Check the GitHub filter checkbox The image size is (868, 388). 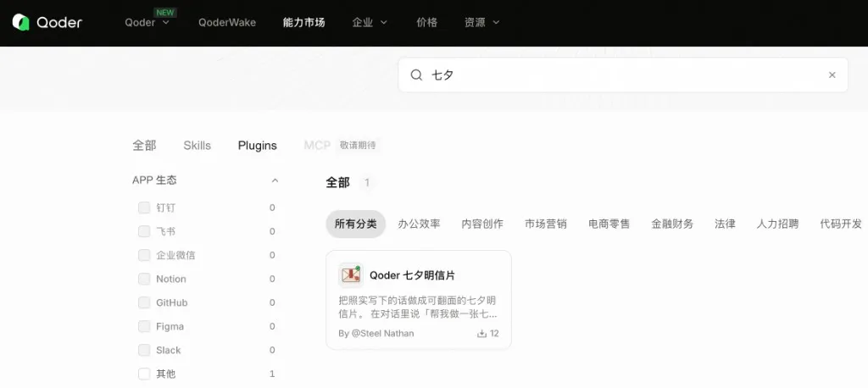[x=144, y=302]
